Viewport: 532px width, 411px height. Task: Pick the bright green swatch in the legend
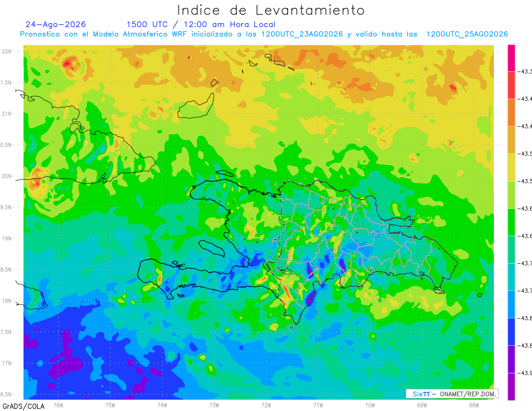pyautogui.click(x=511, y=222)
